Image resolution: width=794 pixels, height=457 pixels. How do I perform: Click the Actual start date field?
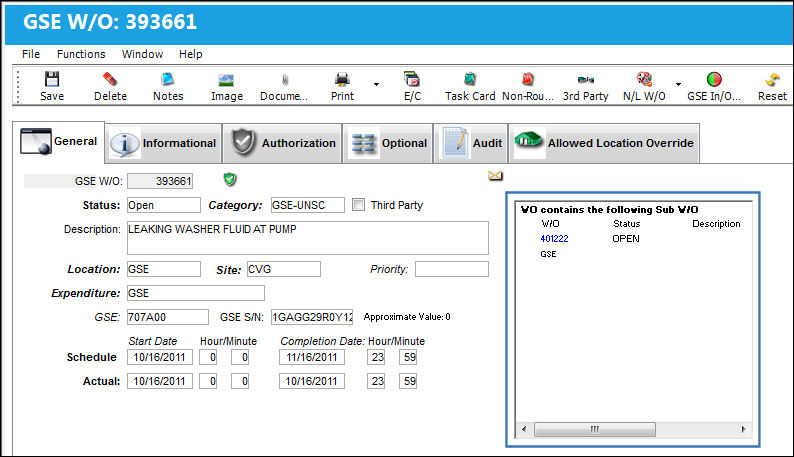point(160,381)
